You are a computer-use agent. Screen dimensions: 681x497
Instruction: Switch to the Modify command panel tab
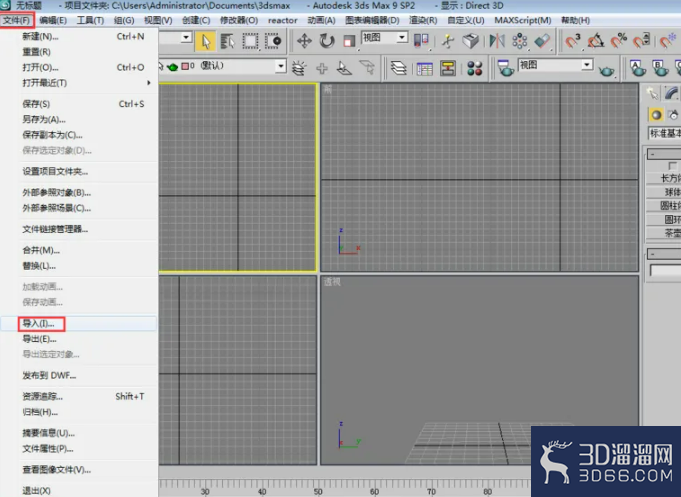671,93
